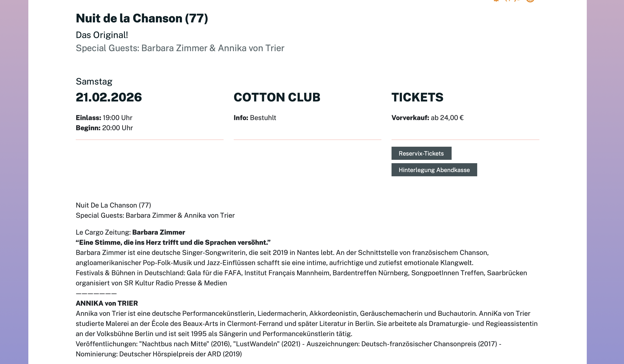Image resolution: width=624 pixels, height=364 pixels.
Task: Click the Einlass 19:00 Uhr line
Action: coord(104,118)
